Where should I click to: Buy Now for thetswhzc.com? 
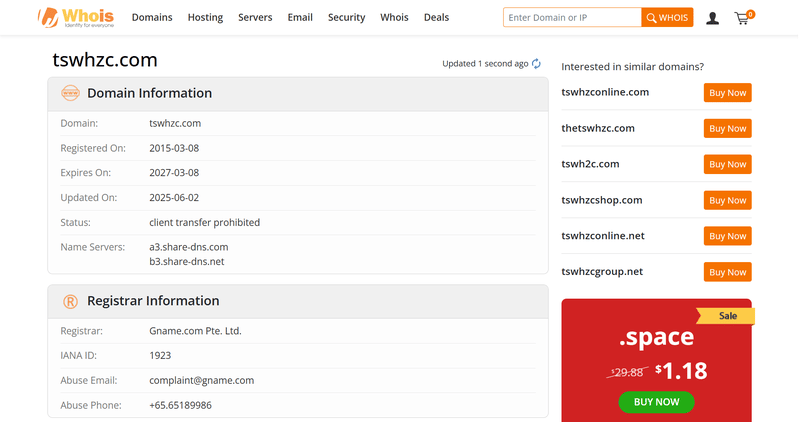pos(728,129)
